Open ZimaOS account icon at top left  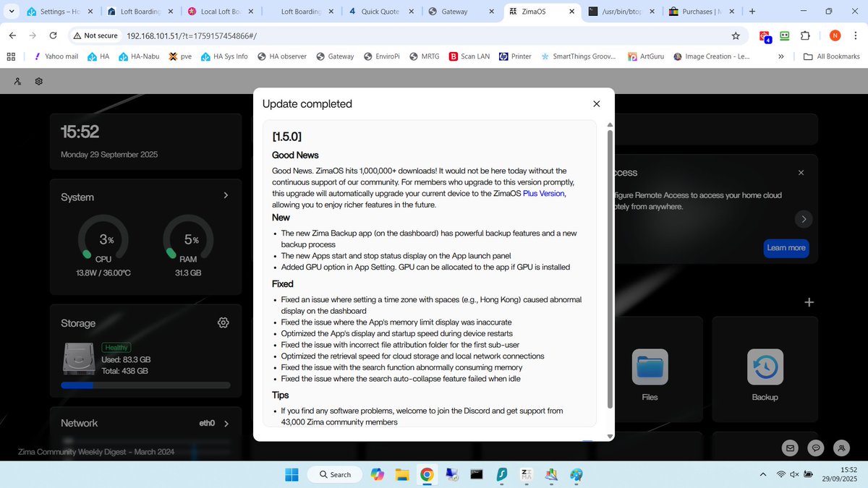pyautogui.click(x=17, y=82)
